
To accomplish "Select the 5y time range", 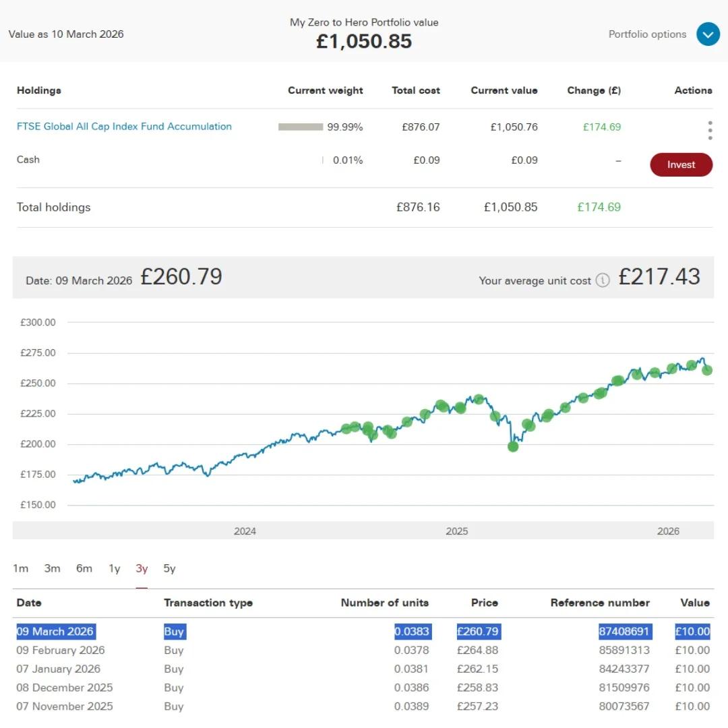I will 169,568.
